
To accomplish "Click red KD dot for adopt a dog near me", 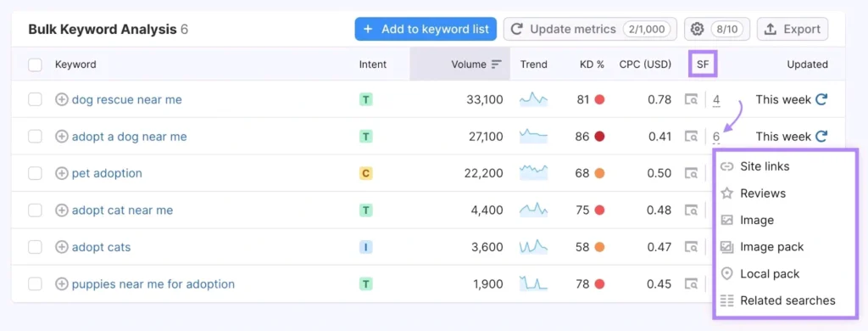I will click(599, 137).
